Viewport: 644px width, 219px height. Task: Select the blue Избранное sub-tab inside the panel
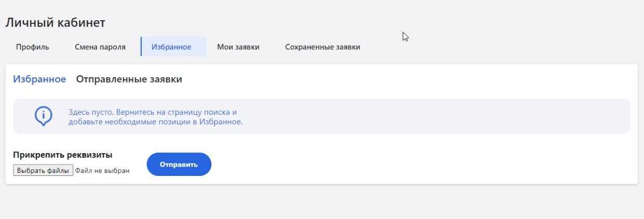39,79
